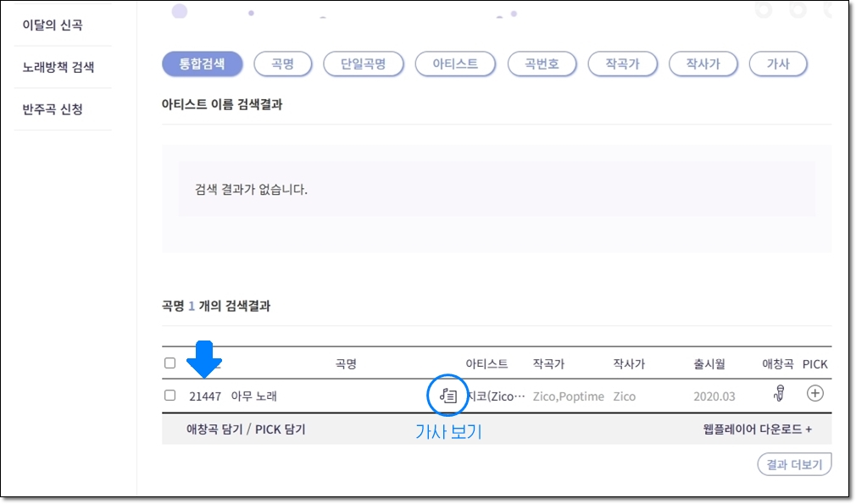Switch to the 가사 search tab
The height and width of the screenshot is (504, 856).
click(x=777, y=64)
